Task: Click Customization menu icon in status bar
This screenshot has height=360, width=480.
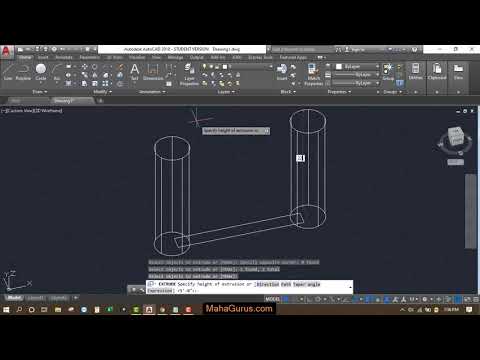Action: (x=476, y=299)
